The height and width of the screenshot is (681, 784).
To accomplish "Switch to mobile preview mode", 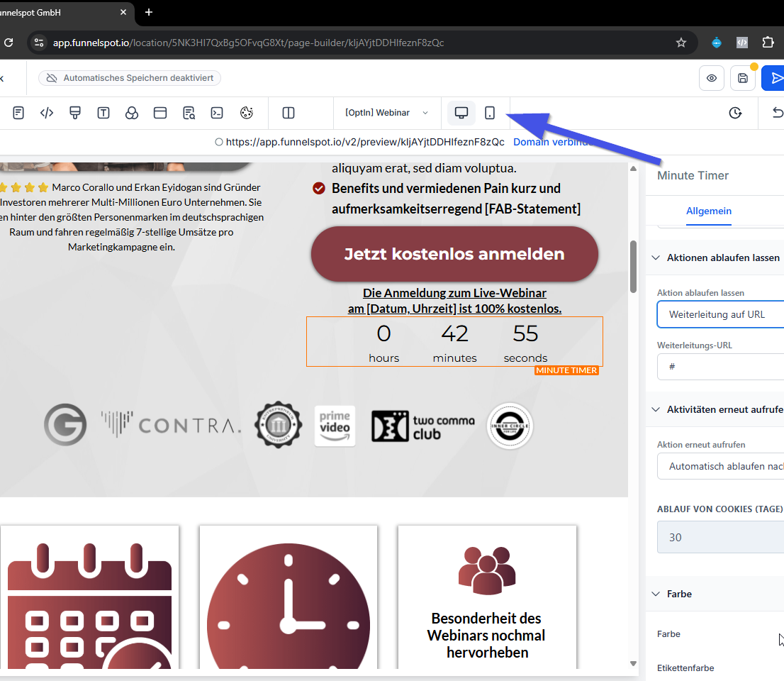I will point(490,113).
